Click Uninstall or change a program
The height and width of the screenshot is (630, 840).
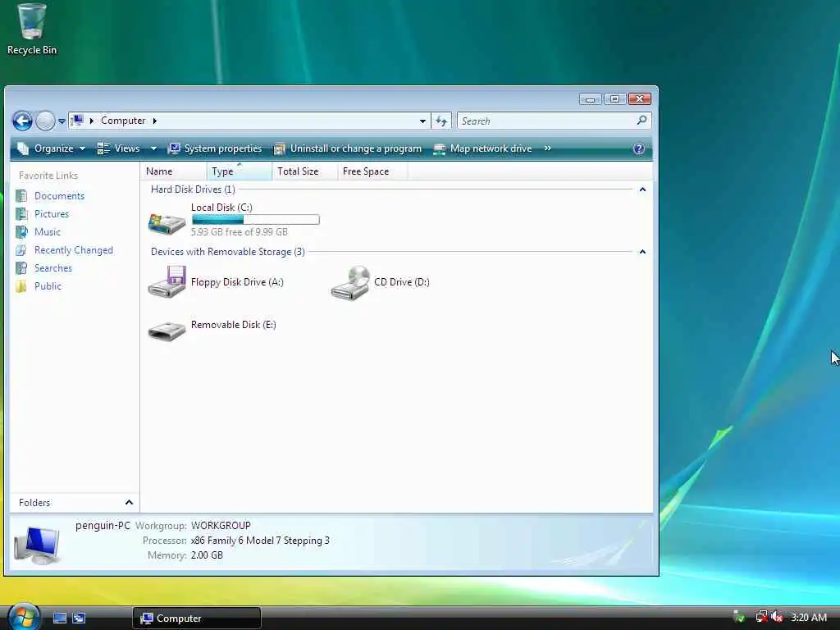pyautogui.click(x=348, y=149)
